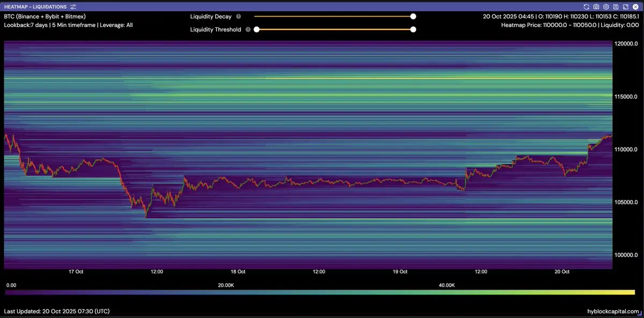644x318 pixels.
Task: Click the 20 Oct date axis label
Action: coord(562,272)
